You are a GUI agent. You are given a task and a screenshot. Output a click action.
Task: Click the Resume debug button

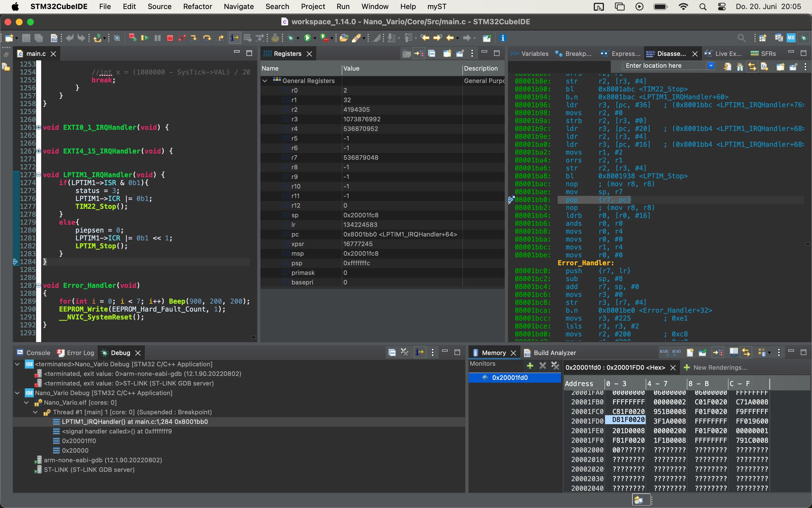(145, 38)
